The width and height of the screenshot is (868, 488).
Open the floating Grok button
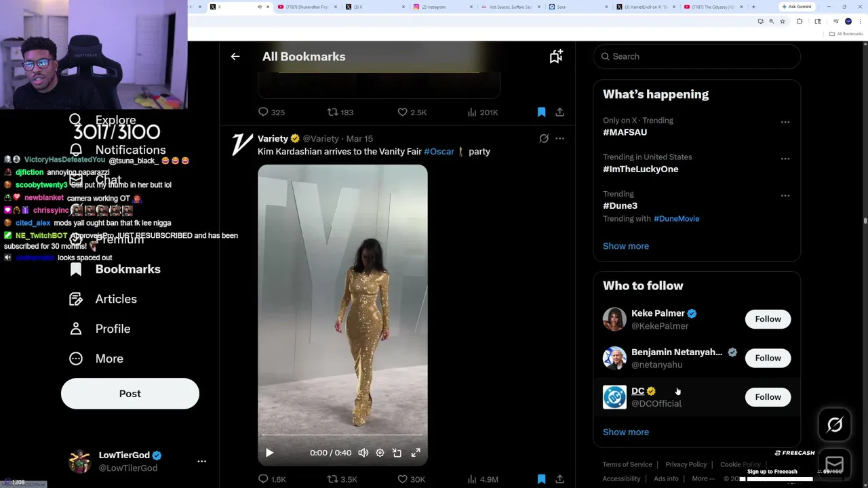click(835, 425)
